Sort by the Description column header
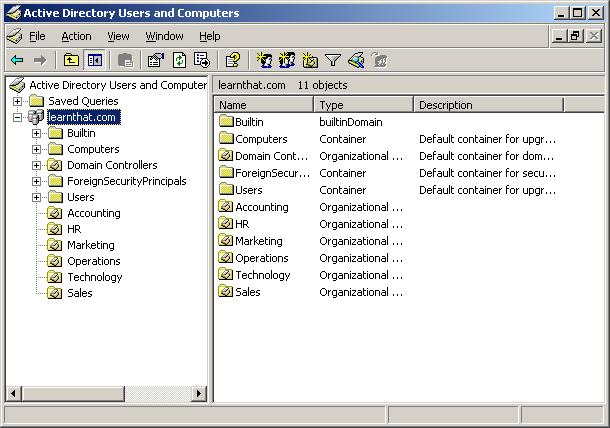 coord(489,105)
